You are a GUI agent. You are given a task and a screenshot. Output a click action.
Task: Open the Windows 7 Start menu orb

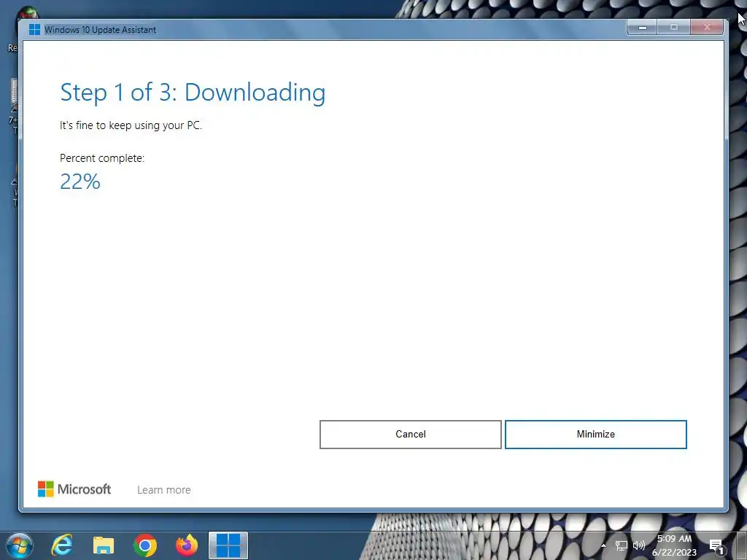click(20, 545)
